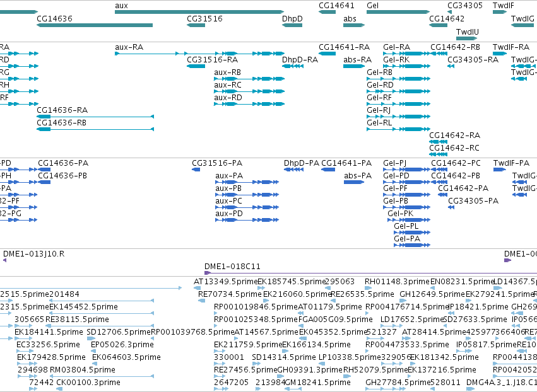The image size is (537, 392).
Task: Click the TwdlU gene label
Action: 467,32
